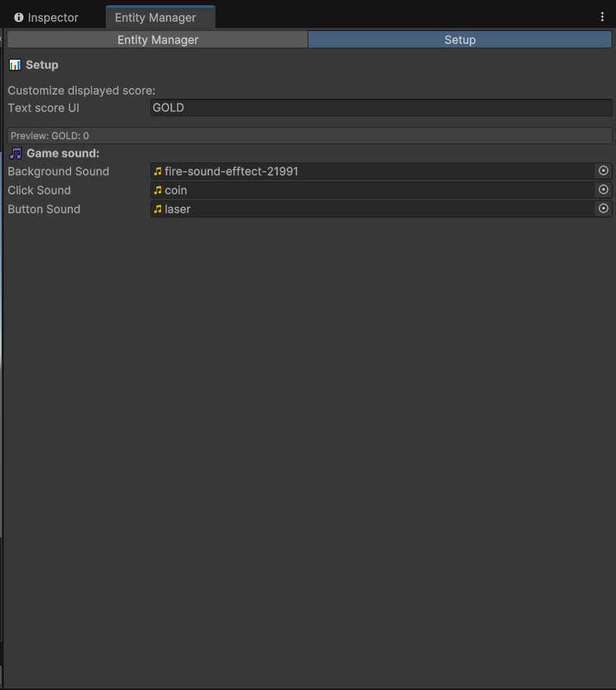
Task: Click the info icon on Inspector tab
Action: pos(19,17)
